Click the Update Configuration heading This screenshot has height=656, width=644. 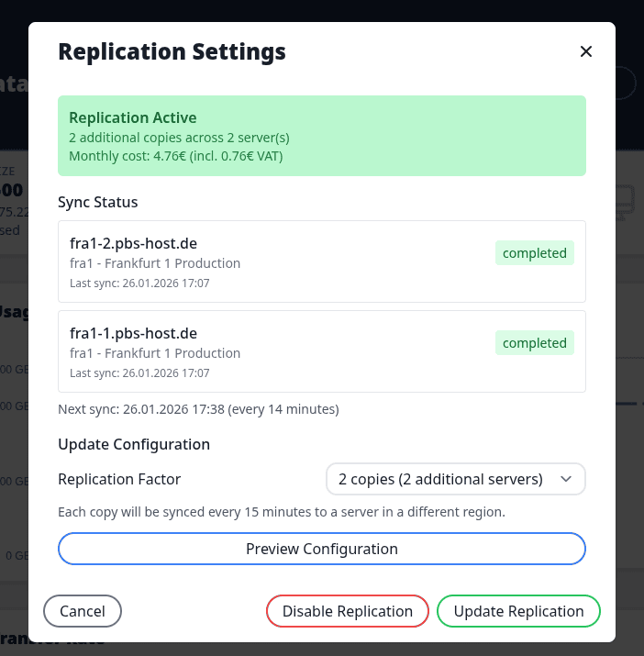coord(134,444)
